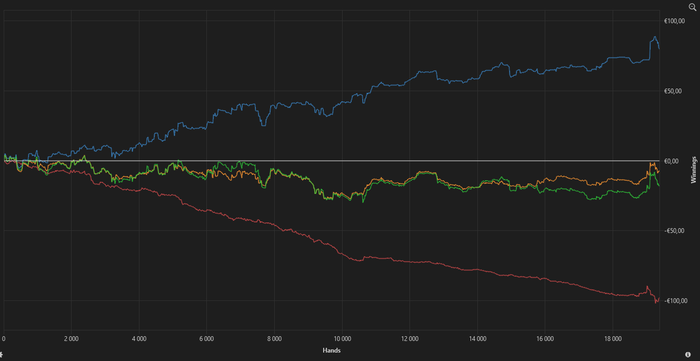700x361 pixels.
Task: Click the Winnings axis title
Action: click(693, 170)
